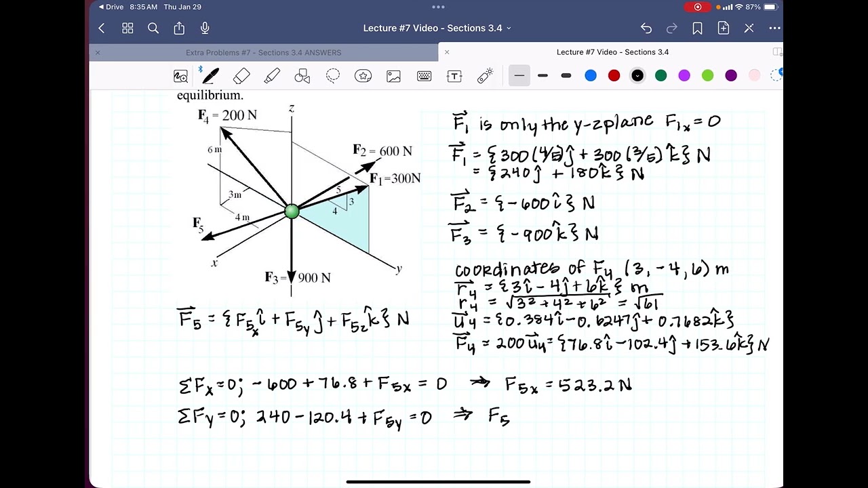Screen dimensions: 868x488
Task: Pick the bright purple pen color
Action: (684, 76)
